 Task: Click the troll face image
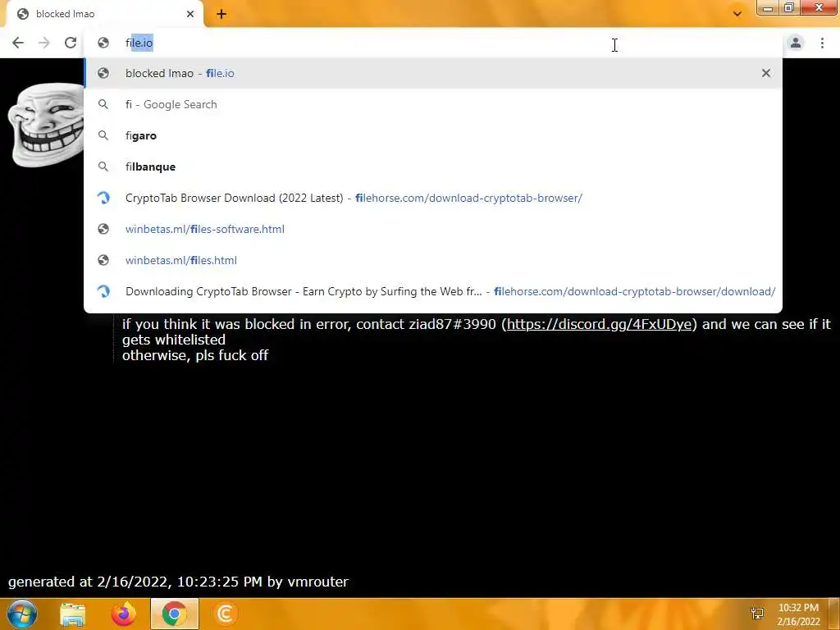(x=46, y=125)
